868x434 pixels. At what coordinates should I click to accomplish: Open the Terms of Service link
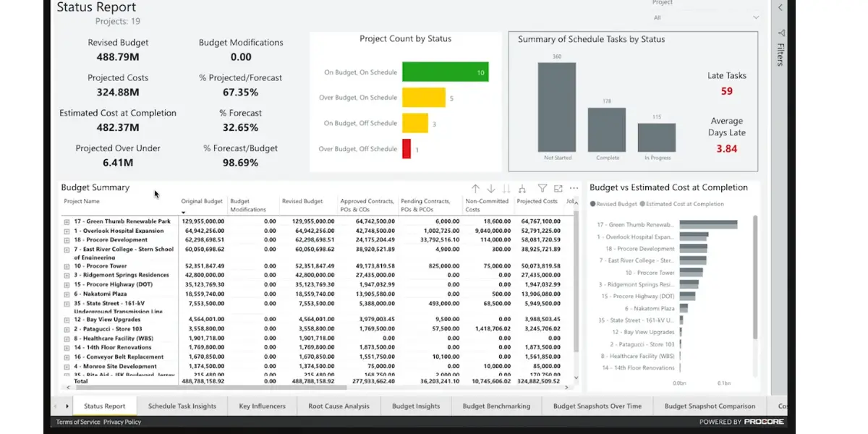tap(78, 422)
